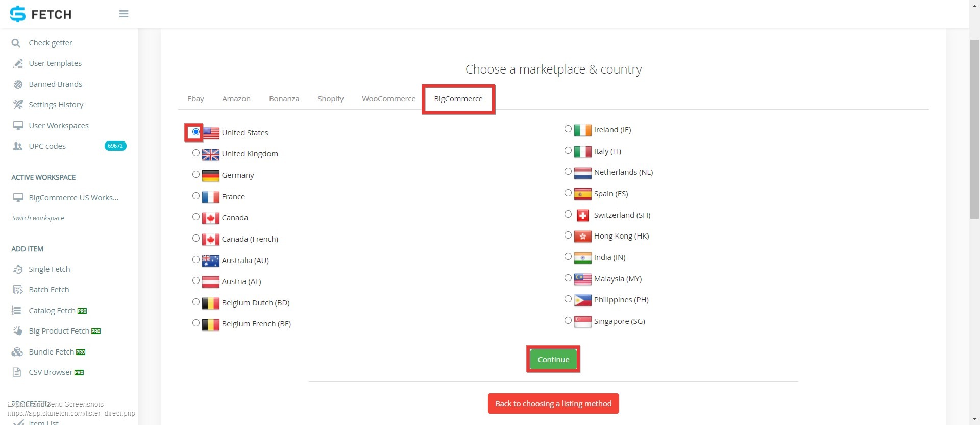Select the Malaysia (MY) radio button
Screen dimensions: 980x425
tap(568, 278)
